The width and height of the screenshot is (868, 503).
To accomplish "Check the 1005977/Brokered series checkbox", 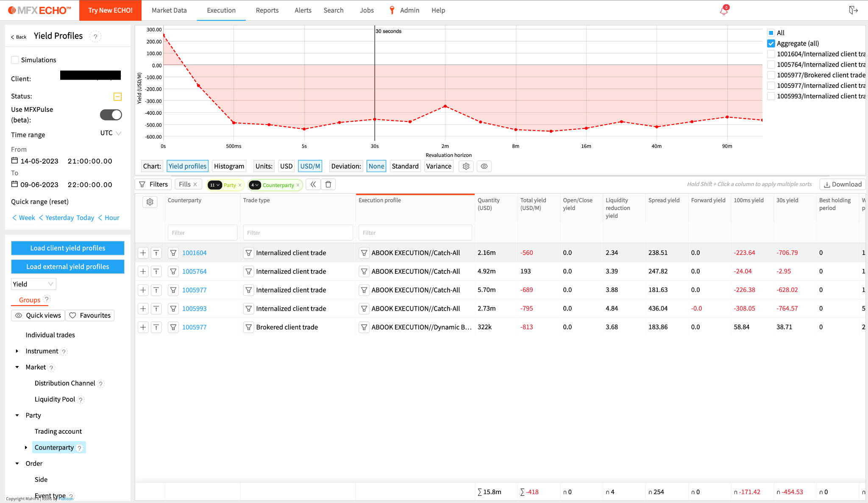I will pyautogui.click(x=771, y=75).
